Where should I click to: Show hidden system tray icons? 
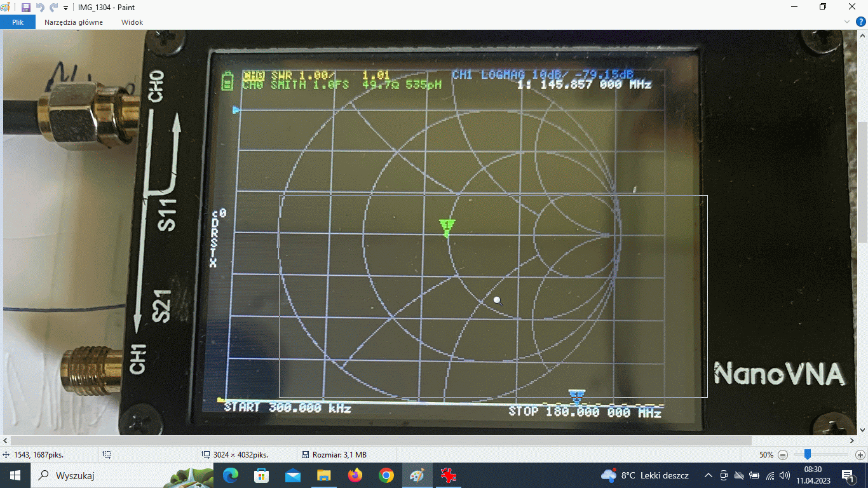point(708,475)
